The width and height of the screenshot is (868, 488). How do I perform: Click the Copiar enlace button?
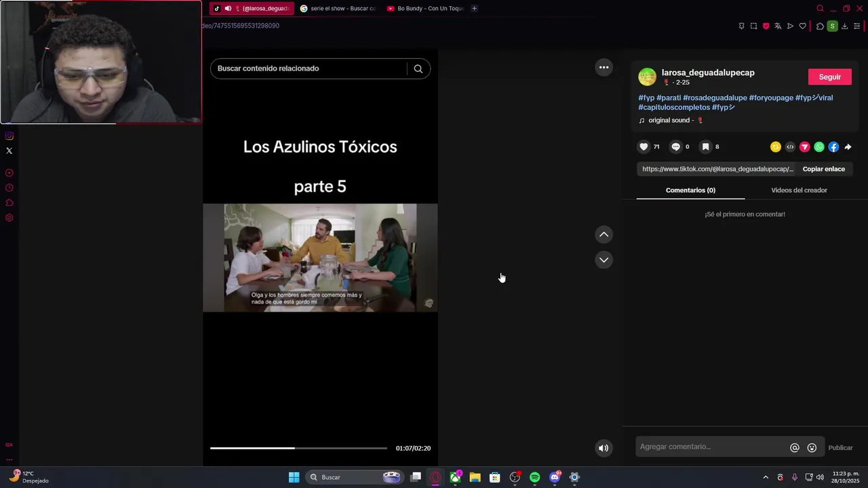pos(823,169)
